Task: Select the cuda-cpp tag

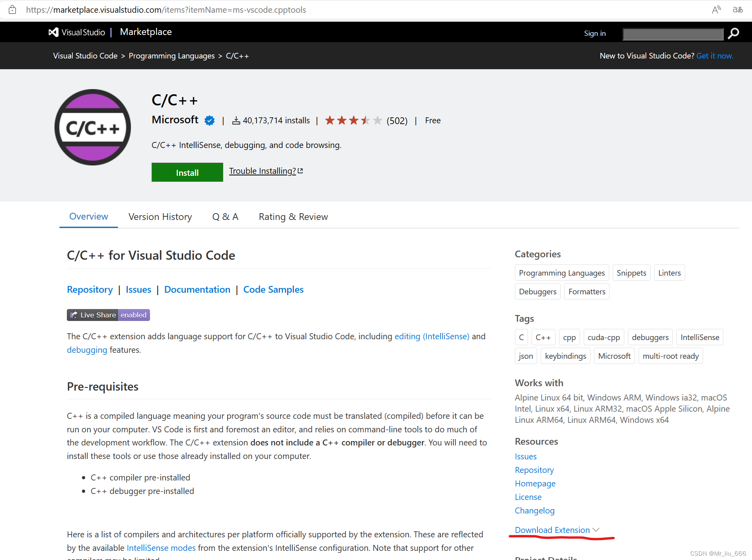Action: coord(604,337)
